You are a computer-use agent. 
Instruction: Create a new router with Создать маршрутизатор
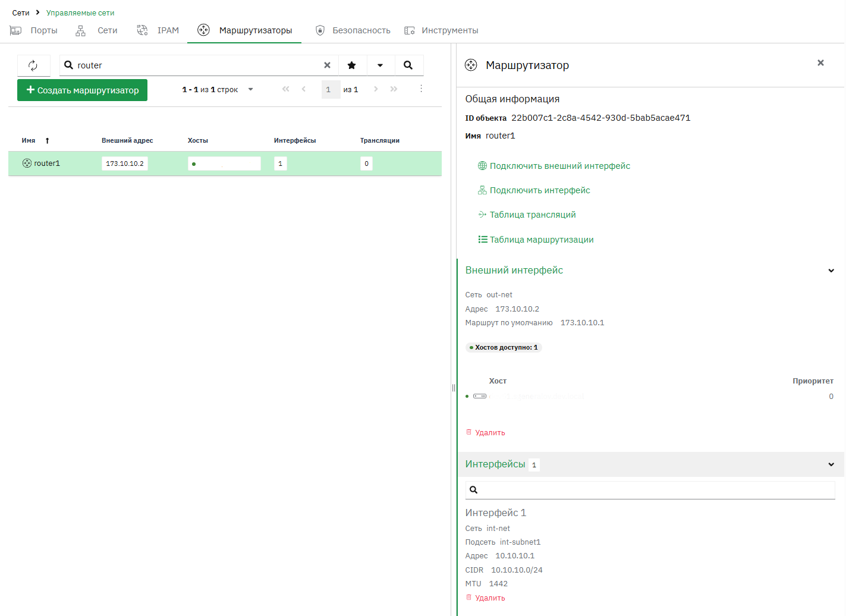click(x=82, y=90)
